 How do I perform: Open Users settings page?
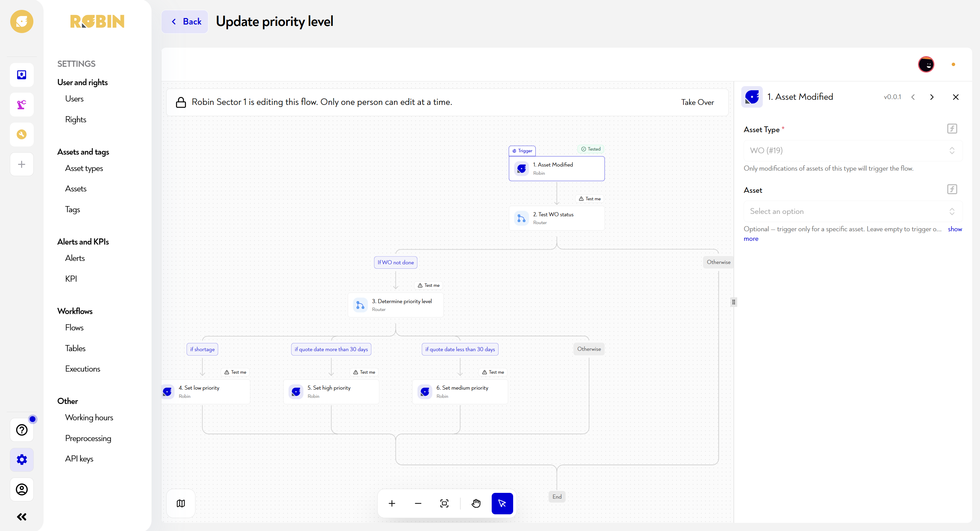[74, 98]
